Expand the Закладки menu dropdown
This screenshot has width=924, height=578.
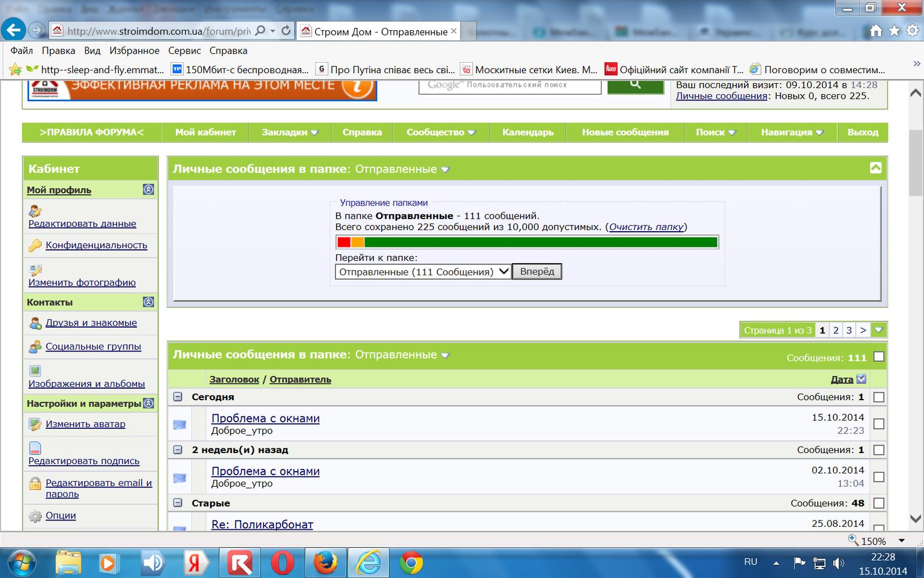pyautogui.click(x=290, y=132)
